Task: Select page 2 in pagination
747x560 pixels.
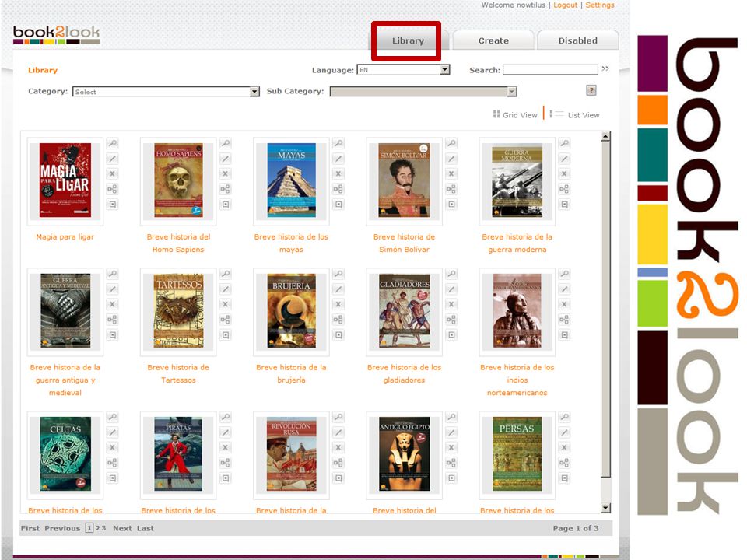Action: pos(98,528)
